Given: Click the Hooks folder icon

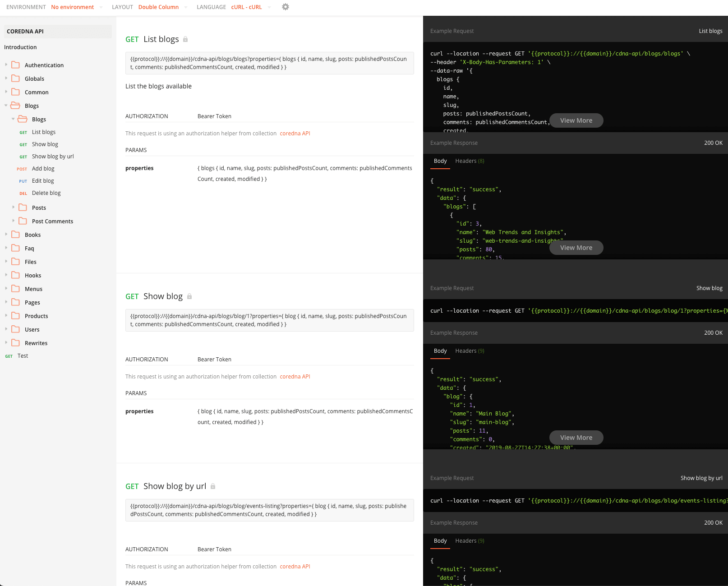Looking at the screenshot, I should tap(15, 275).
